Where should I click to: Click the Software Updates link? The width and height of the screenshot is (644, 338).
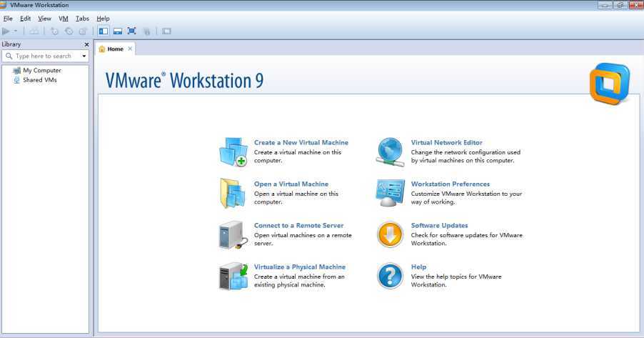[x=440, y=226]
